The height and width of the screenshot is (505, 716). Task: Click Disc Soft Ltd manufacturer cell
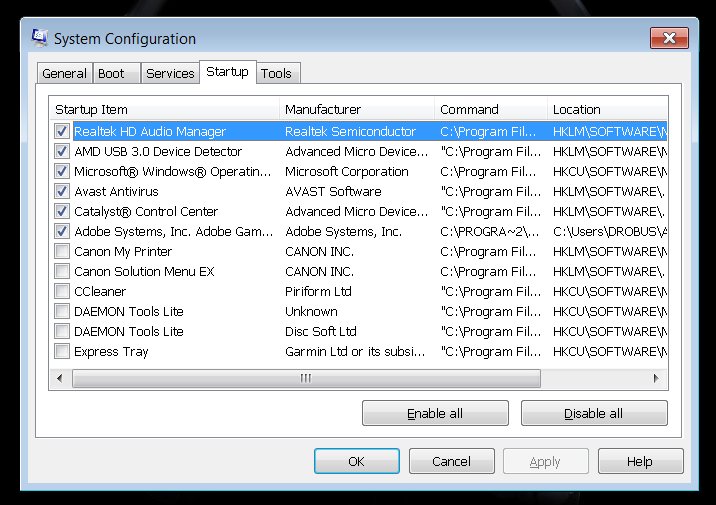coord(321,331)
